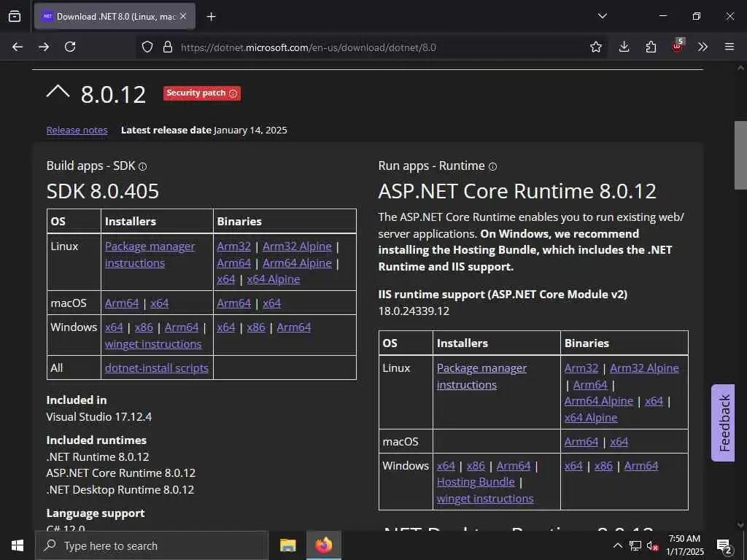Click the Security patch info badge
747x560 pixels.
202,93
